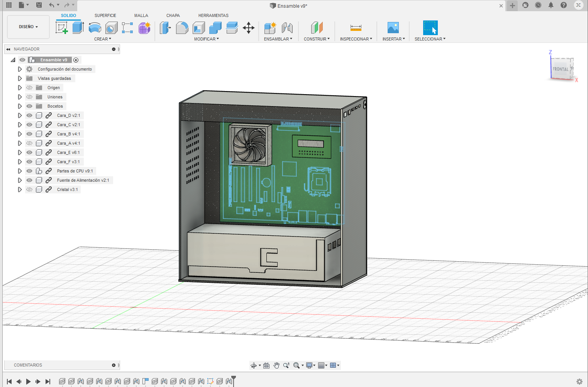
Task: Click the Measure tool in Inspeccionar
Action: pyautogui.click(x=356, y=28)
